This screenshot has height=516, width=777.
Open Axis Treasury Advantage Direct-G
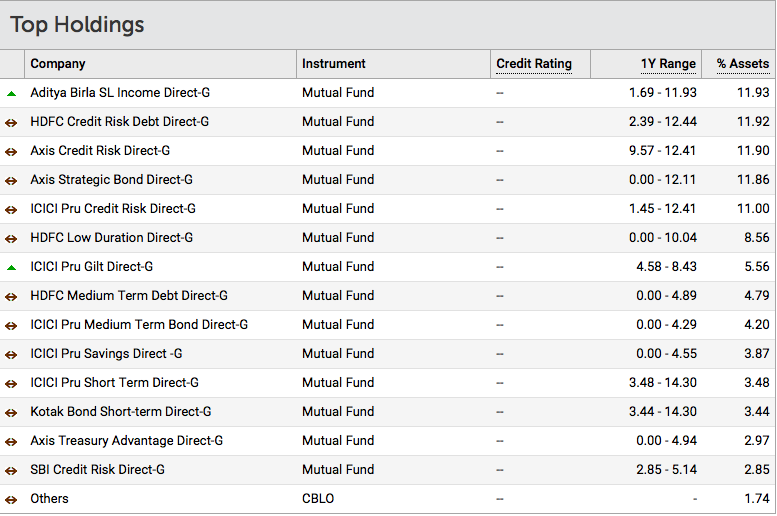pos(126,441)
